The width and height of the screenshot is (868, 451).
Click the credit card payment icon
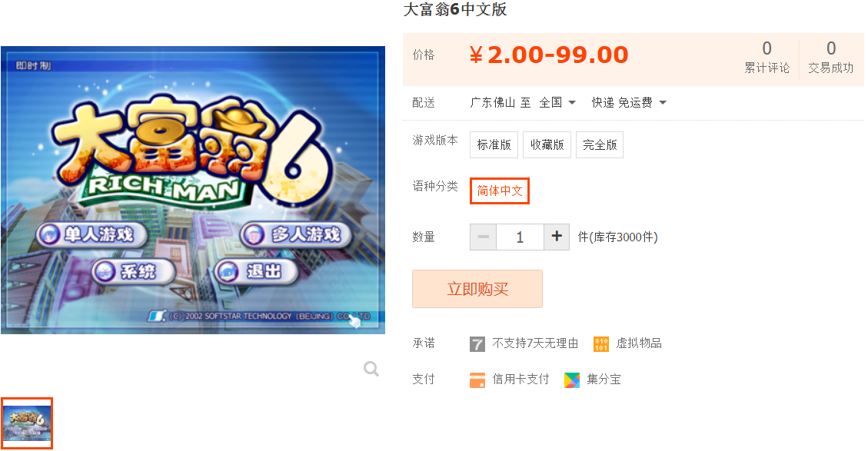click(x=477, y=380)
